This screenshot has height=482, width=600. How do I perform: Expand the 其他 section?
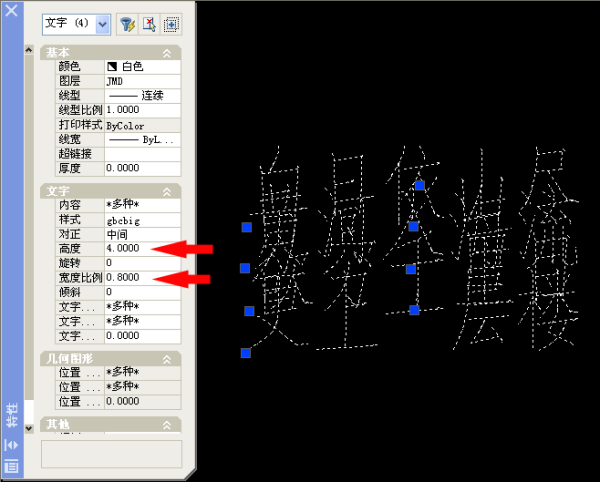167,425
